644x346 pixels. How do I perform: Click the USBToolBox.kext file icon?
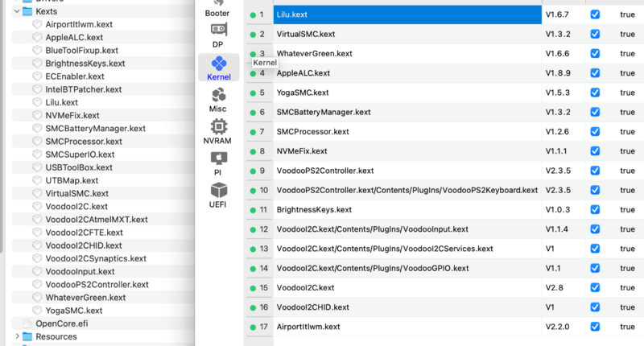pyautogui.click(x=37, y=167)
